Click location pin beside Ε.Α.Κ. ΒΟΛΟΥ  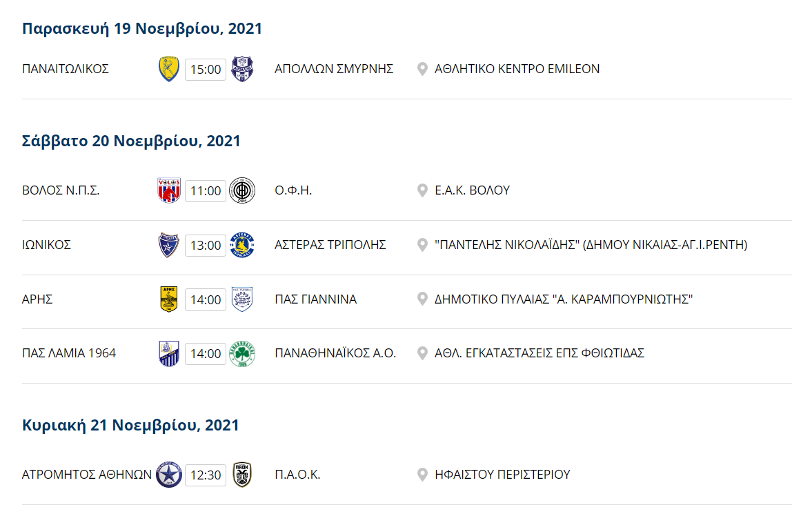point(423,190)
